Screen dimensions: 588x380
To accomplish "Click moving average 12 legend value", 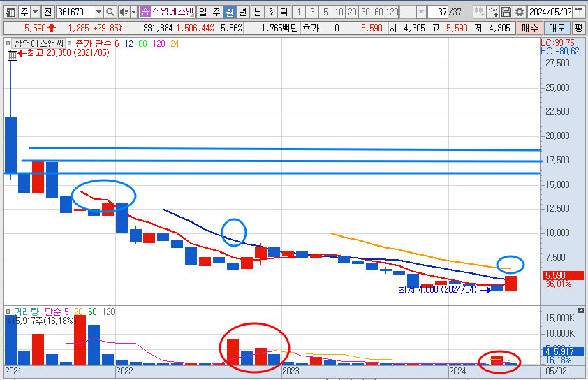I will (128, 44).
